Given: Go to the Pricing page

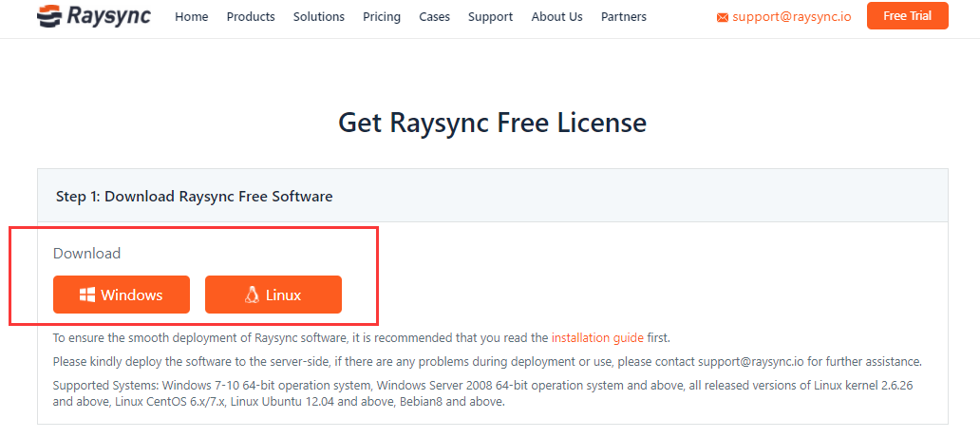Looking at the screenshot, I should tap(381, 17).
